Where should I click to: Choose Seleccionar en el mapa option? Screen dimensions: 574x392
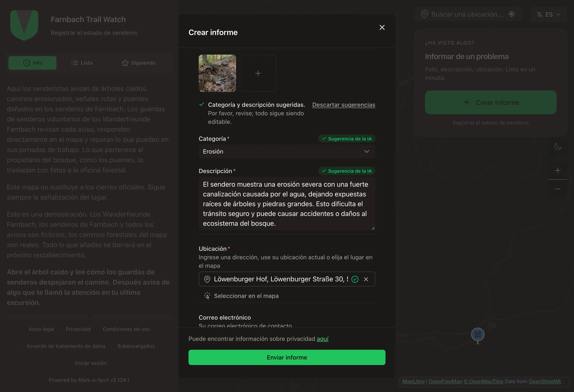[241, 296]
